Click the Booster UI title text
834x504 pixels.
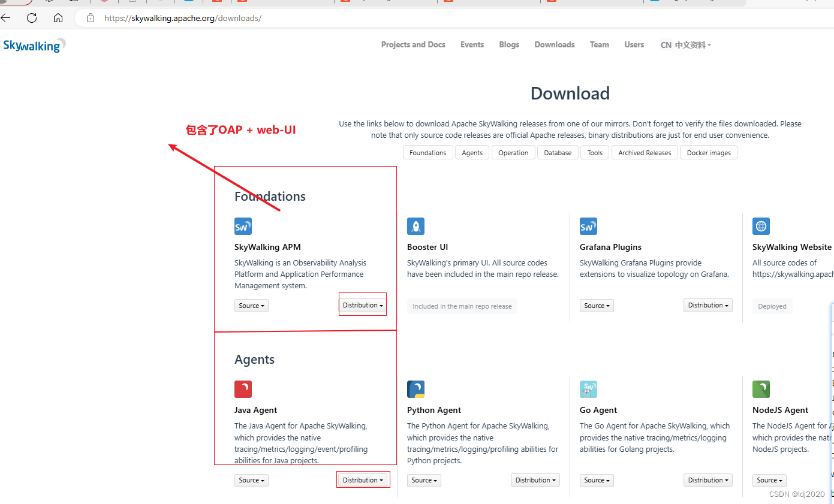point(427,247)
